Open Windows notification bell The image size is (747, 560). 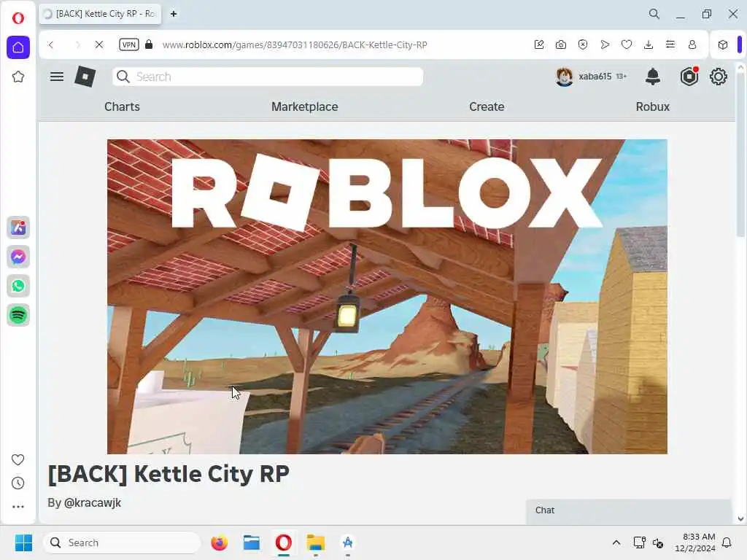727,542
